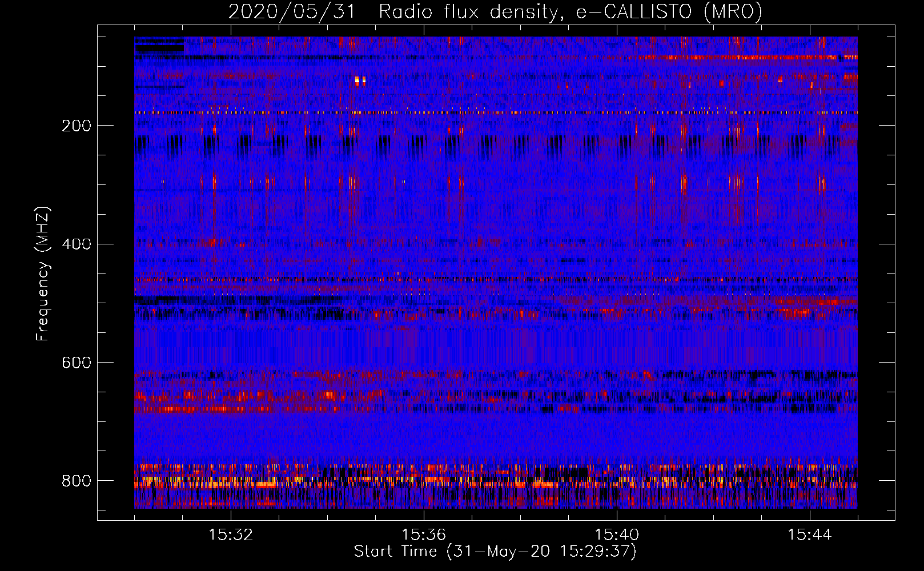Click the bright yellow-white burst near 15:34
Viewport: 924px width, 571px height.
pyautogui.click(x=360, y=81)
